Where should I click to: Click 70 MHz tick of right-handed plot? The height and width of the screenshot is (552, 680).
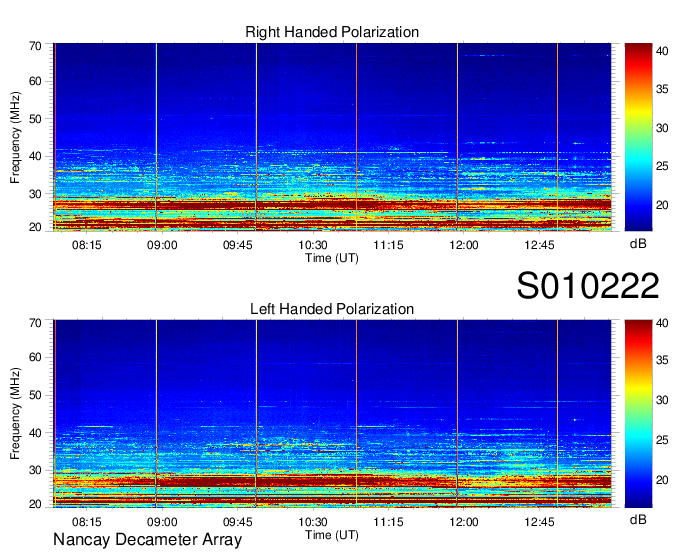click(35, 46)
